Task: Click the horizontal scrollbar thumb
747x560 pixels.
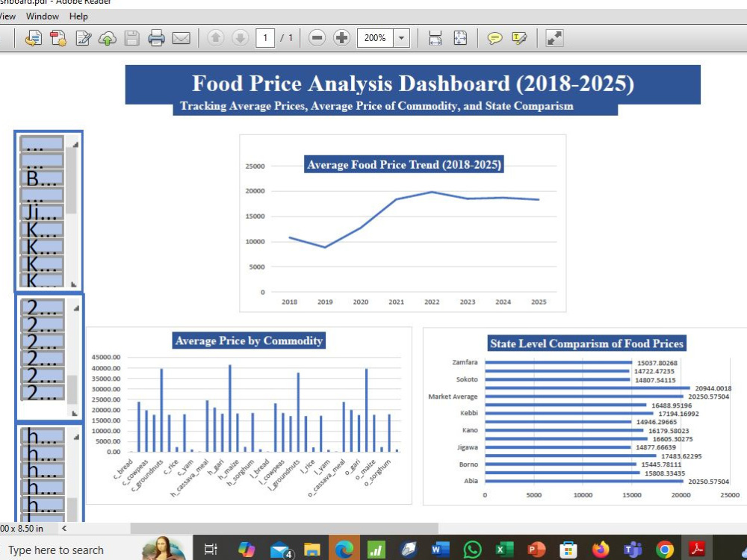Action: (x=285, y=528)
